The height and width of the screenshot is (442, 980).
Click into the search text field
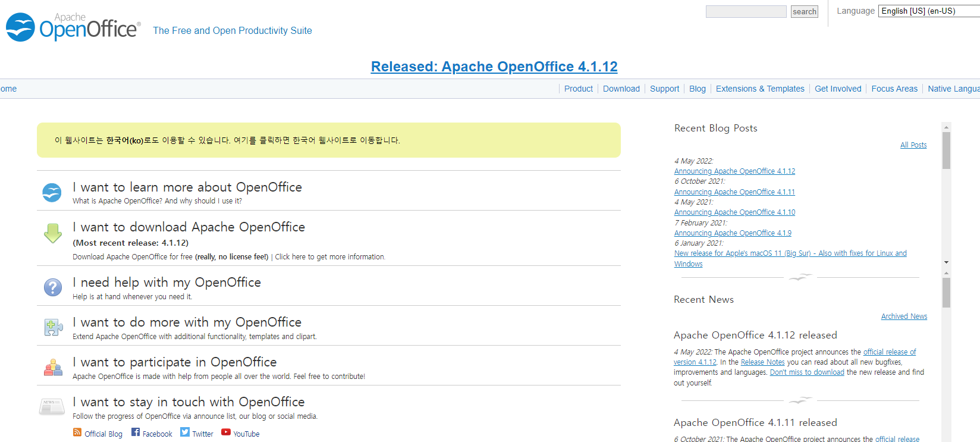pyautogui.click(x=746, y=11)
